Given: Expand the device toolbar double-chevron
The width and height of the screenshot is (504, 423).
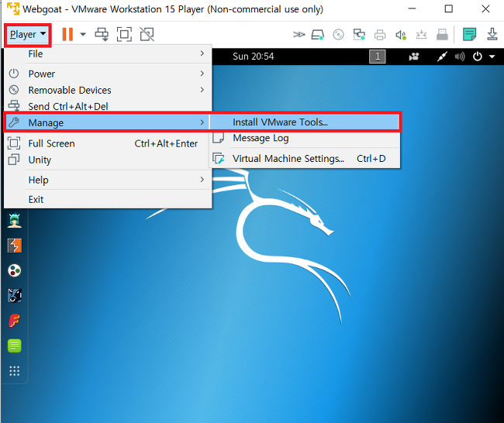Looking at the screenshot, I should pyautogui.click(x=299, y=34).
